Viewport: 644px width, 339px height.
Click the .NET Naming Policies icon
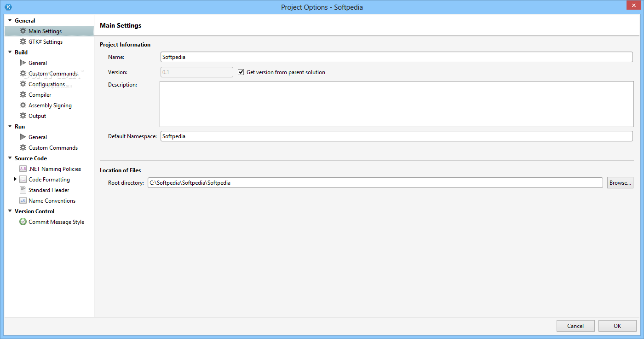point(23,169)
